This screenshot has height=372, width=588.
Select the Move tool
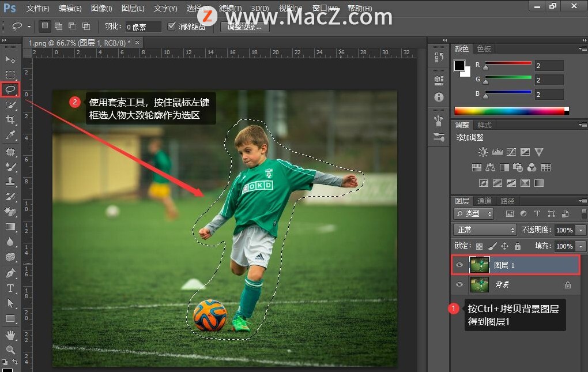click(x=10, y=59)
